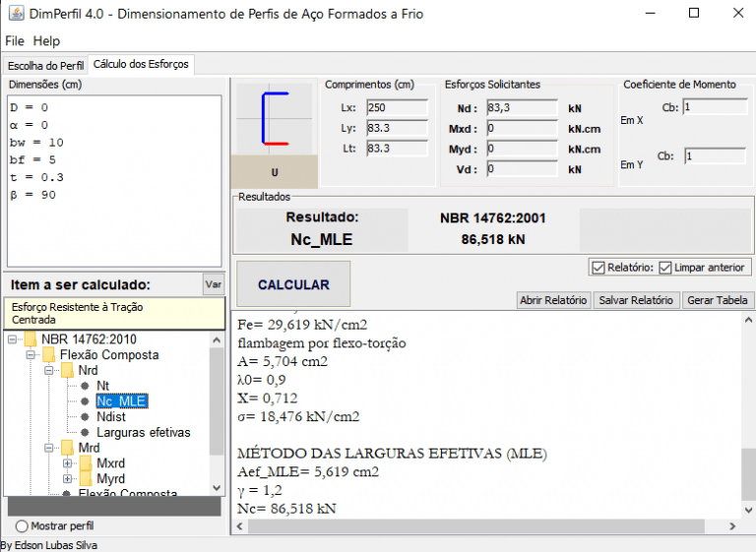The image size is (756, 552).
Task: Click the '86,518 kN' result value
Action: pyautogui.click(x=493, y=239)
